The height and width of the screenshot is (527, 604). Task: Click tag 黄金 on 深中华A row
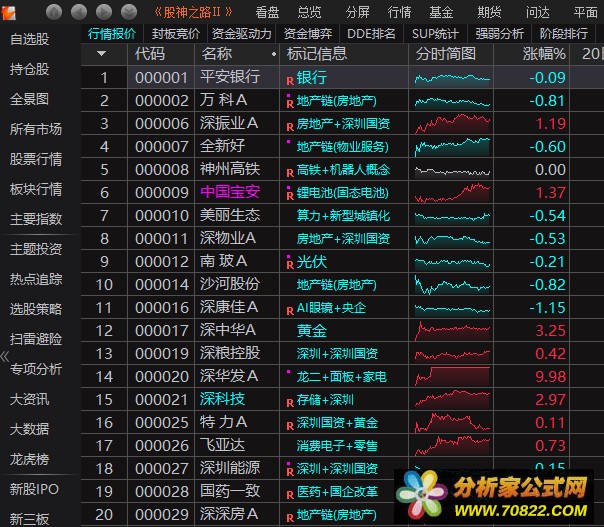click(312, 331)
